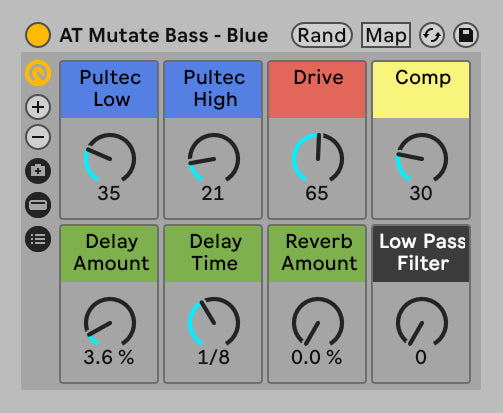
Task: Click the Delay Time knob showing 1/8
Action: pyautogui.click(x=214, y=322)
